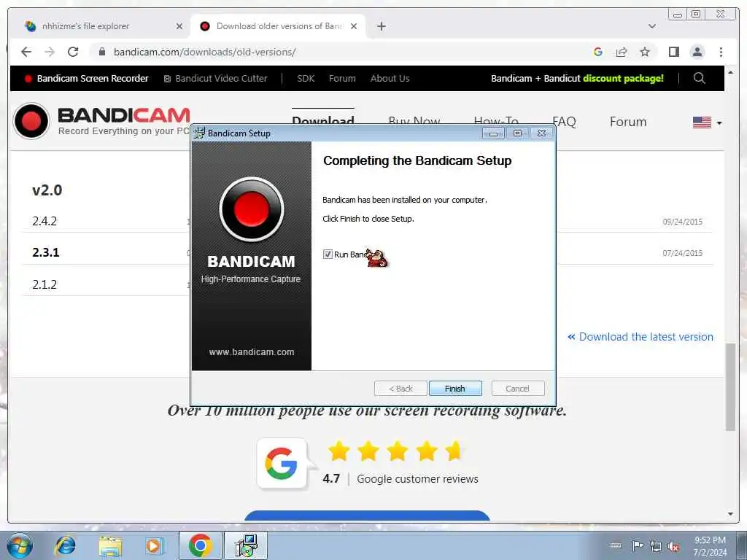Click page scrollbar thumb
Image resolution: width=747 pixels, height=560 pixels.
pyautogui.click(x=730, y=386)
